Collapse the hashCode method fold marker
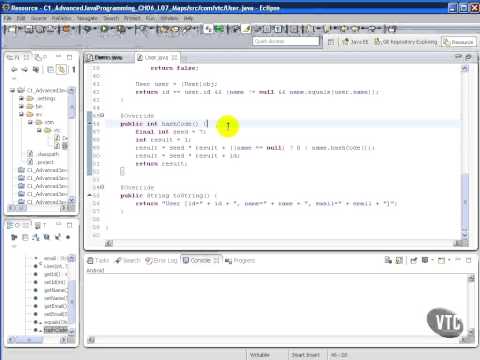The image size is (480, 360). [x=102, y=115]
